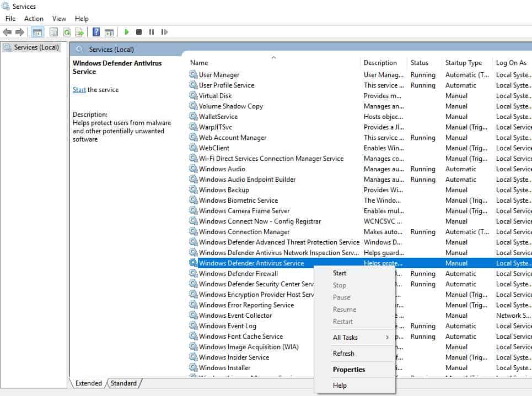Sort services by the Name column header
This screenshot has width=532, height=396.
[x=199, y=63]
